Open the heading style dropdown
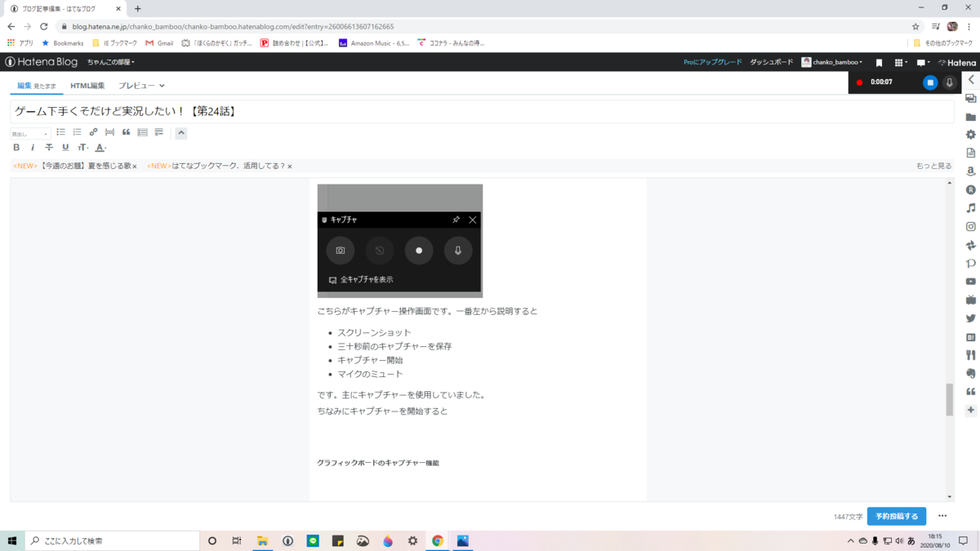Screen dimensions: 980x551 [x=30, y=133]
